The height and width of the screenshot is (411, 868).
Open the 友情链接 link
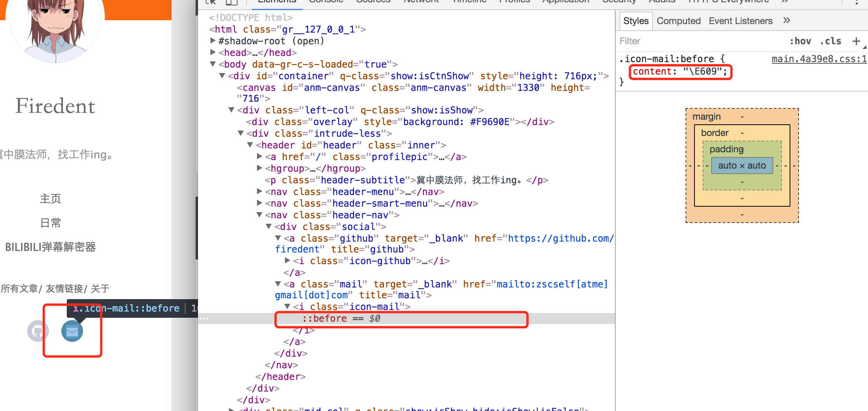click(64, 289)
